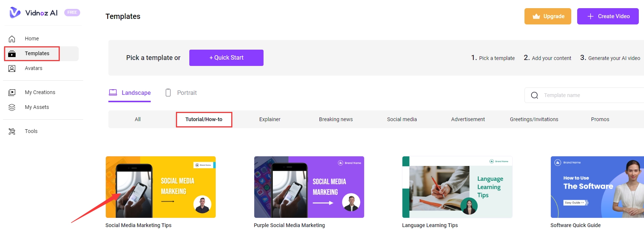The width and height of the screenshot is (644, 233).
Task: Click the Tools wrench icon
Action: point(12,132)
